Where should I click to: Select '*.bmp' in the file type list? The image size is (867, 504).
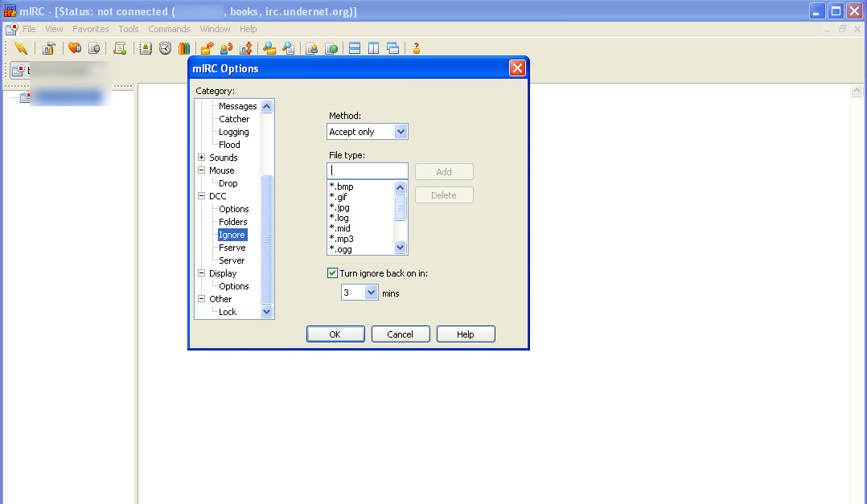[x=341, y=186]
